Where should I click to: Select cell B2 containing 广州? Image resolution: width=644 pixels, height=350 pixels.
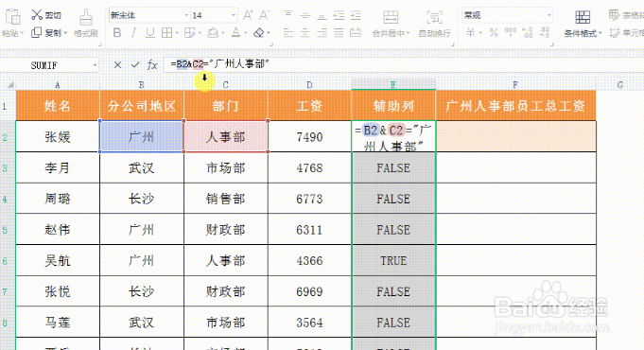tap(141, 137)
